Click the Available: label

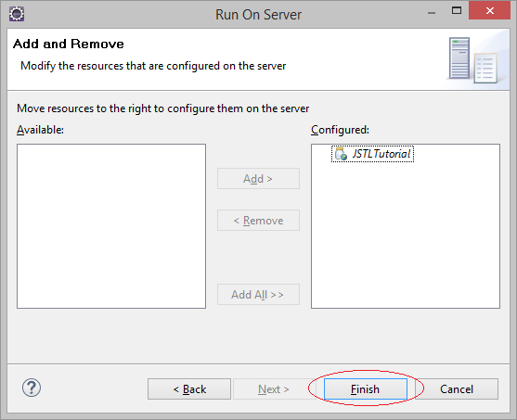pyautogui.click(x=40, y=130)
